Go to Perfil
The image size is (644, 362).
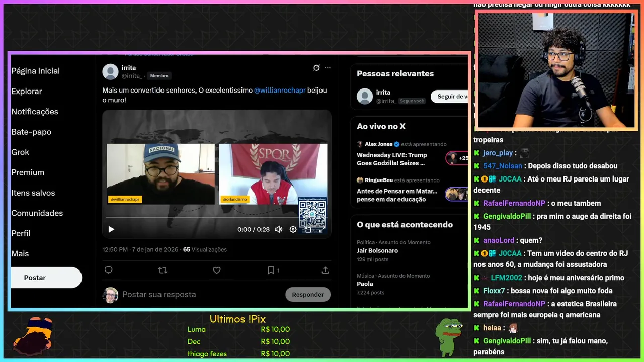point(21,233)
